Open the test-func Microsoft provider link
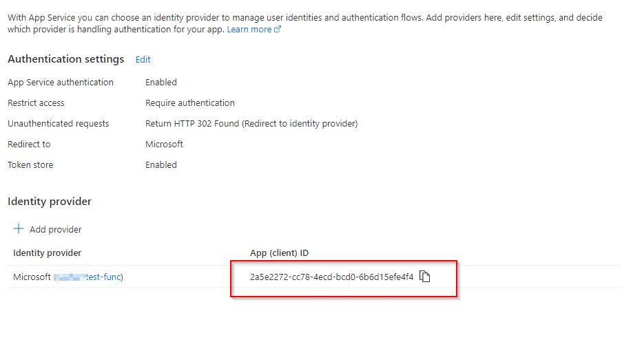 tap(88, 277)
